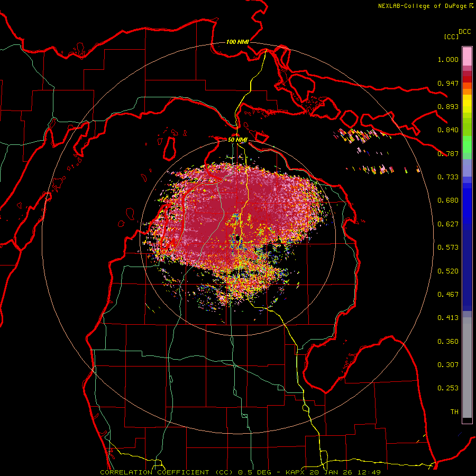Click the 0.733 legend value
The width and height of the screenshot is (476, 476).
448,177
